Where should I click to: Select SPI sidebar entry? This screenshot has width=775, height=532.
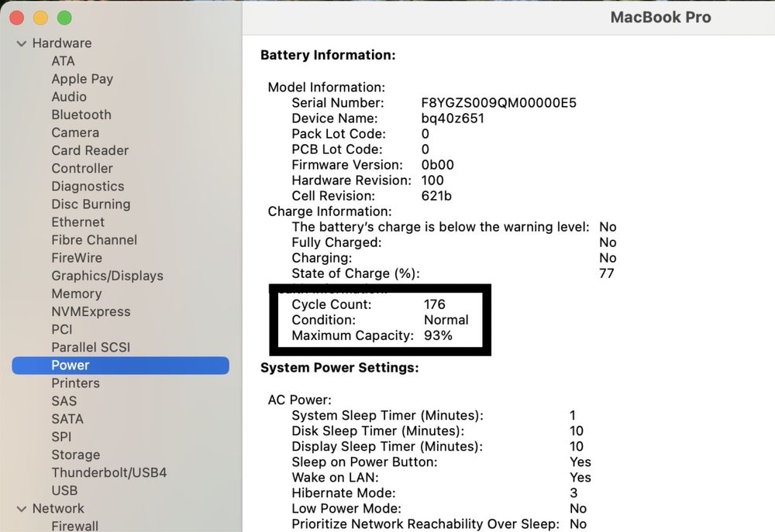(x=62, y=438)
